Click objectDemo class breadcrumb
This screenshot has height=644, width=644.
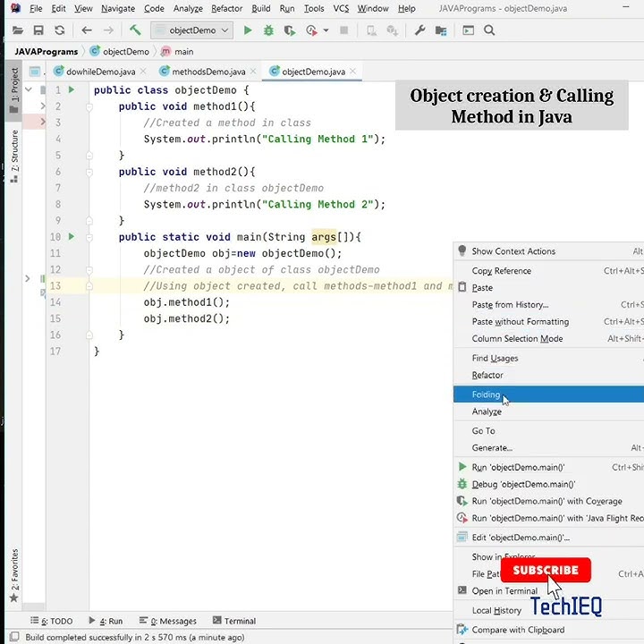[120, 52]
